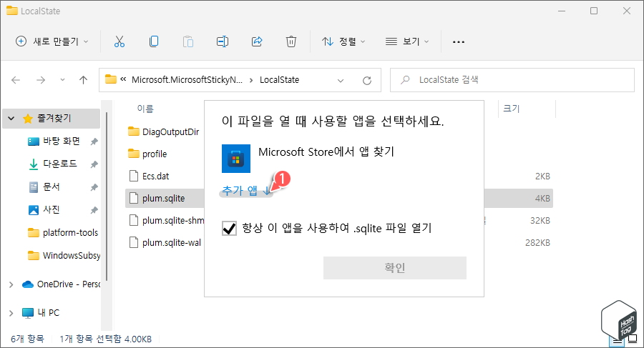Go back with the left arrow

(x=16, y=80)
